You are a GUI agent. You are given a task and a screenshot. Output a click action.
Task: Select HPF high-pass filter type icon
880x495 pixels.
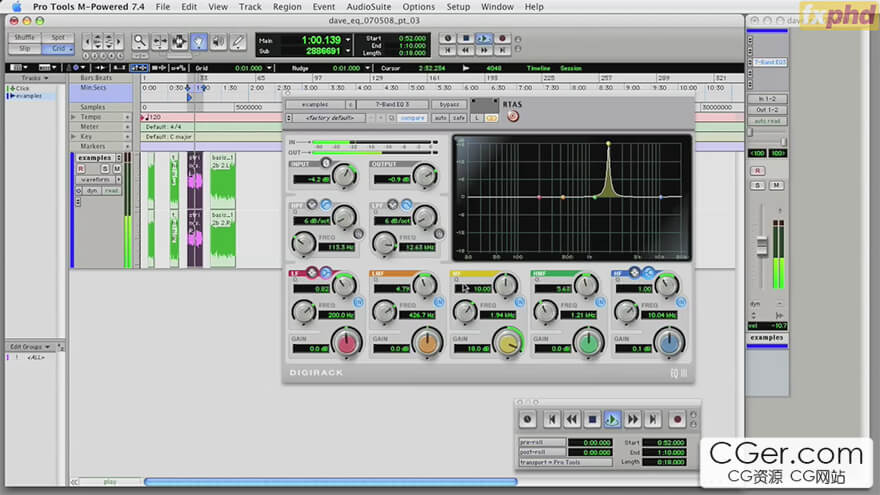click(x=326, y=204)
